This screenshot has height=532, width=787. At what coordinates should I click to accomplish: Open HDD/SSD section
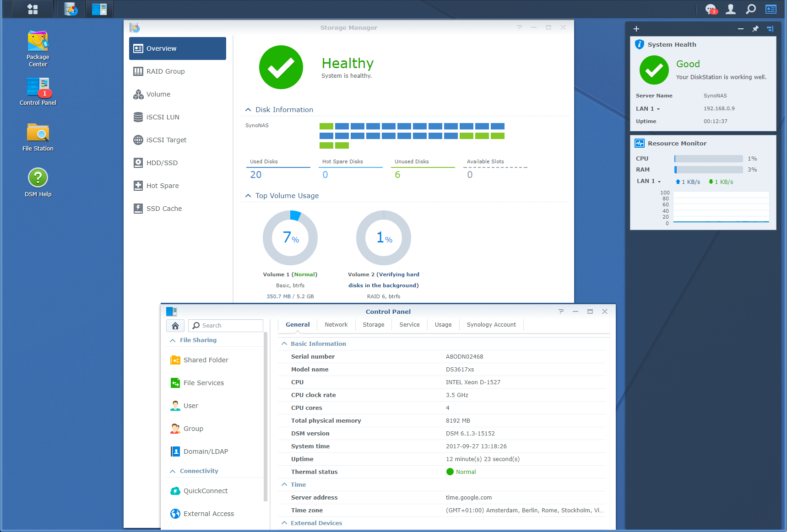(178, 163)
